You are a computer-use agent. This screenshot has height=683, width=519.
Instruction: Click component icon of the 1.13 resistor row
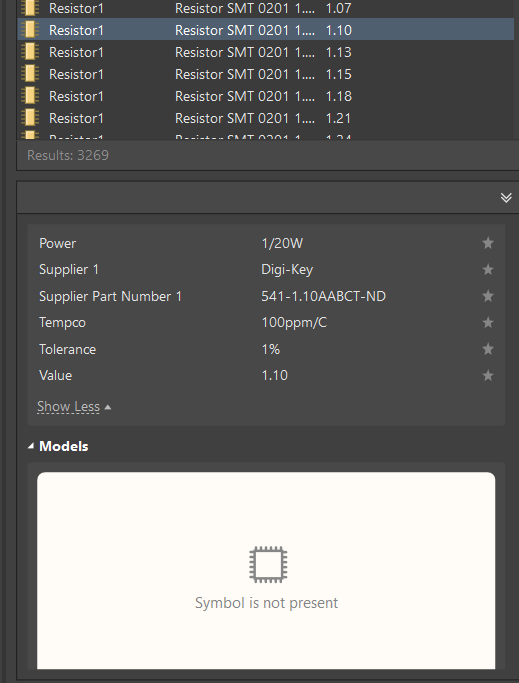[x=30, y=52]
